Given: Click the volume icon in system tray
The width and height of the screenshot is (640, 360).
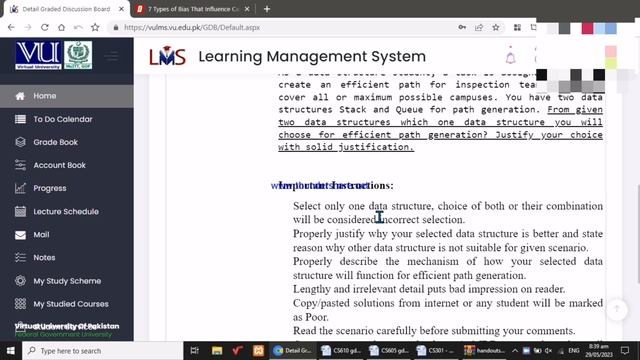Looking at the screenshot, I should tap(549, 351).
